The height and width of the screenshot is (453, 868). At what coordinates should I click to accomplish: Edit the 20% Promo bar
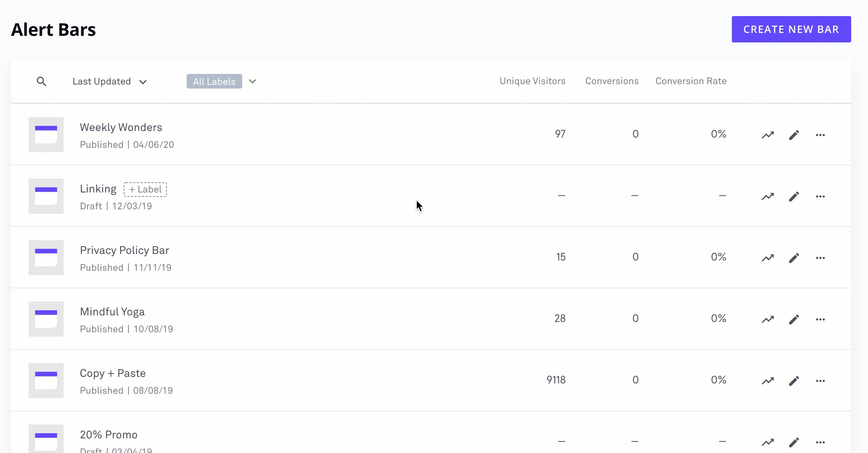tap(794, 442)
